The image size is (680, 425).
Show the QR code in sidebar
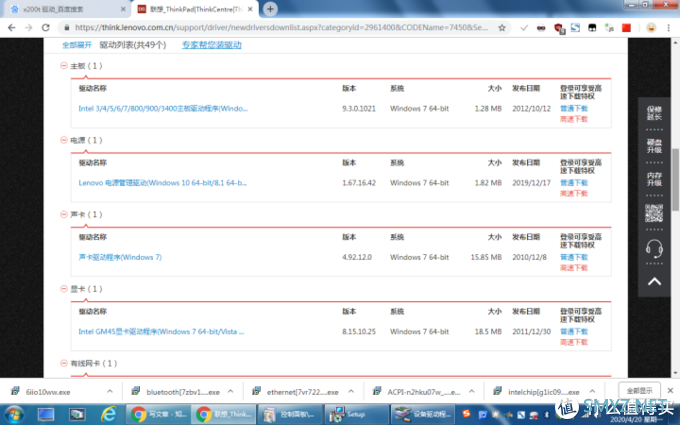click(654, 213)
